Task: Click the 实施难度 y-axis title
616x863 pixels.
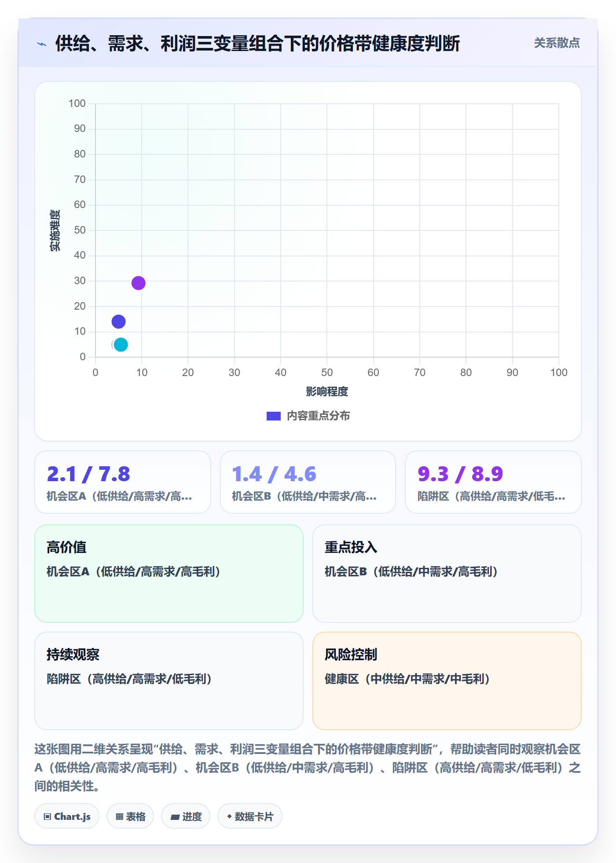Action: pos(55,230)
